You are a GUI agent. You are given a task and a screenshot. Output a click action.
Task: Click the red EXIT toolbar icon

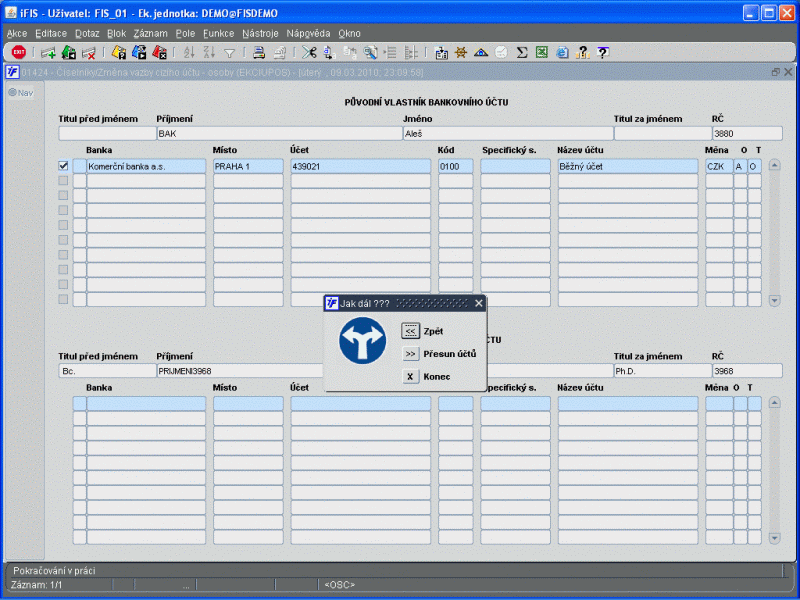coord(18,52)
